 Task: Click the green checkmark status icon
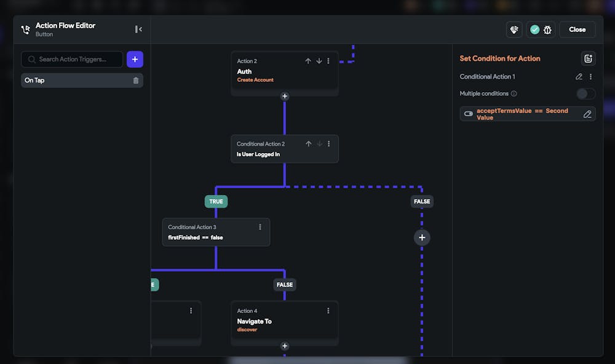tap(534, 30)
